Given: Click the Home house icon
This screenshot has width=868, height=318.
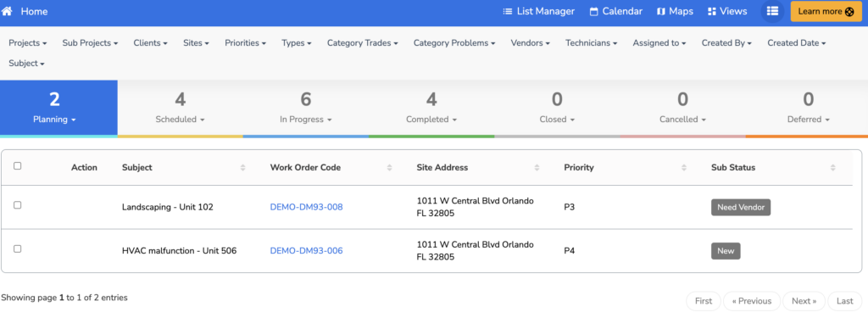Looking at the screenshot, I should pyautogui.click(x=7, y=11).
